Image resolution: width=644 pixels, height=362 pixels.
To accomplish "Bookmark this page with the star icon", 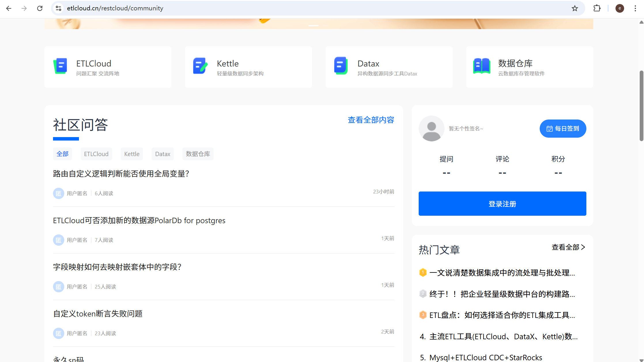I will point(575,8).
